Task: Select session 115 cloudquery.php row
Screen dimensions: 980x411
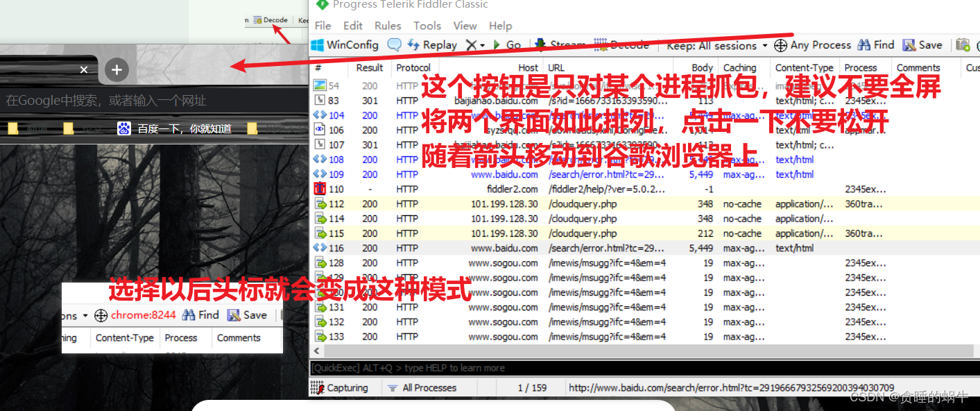Action: (x=645, y=233)
